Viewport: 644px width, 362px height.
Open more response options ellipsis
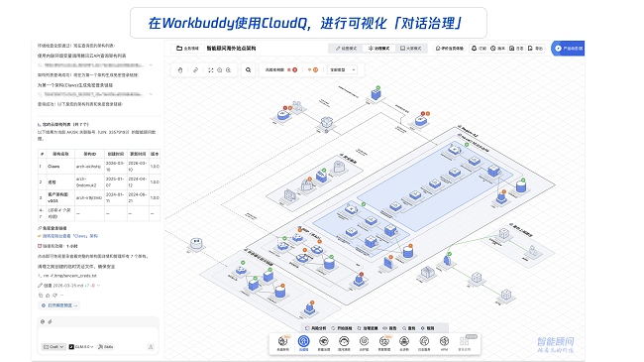click(62, 295)
